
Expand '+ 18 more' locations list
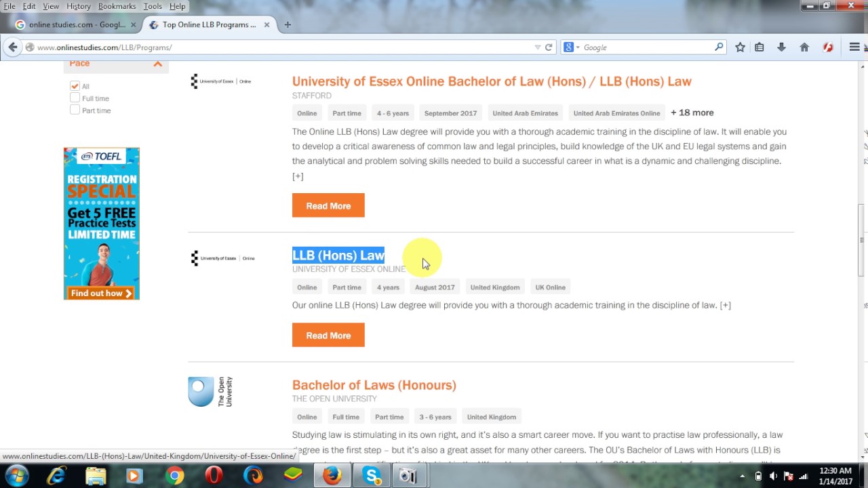(x=692, y=113)
